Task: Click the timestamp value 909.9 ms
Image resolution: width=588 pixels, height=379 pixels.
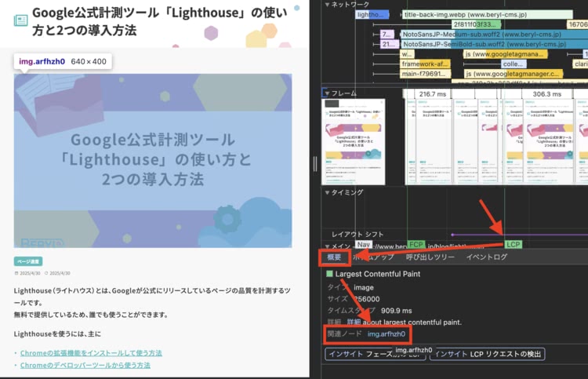Action: point(397,311)
